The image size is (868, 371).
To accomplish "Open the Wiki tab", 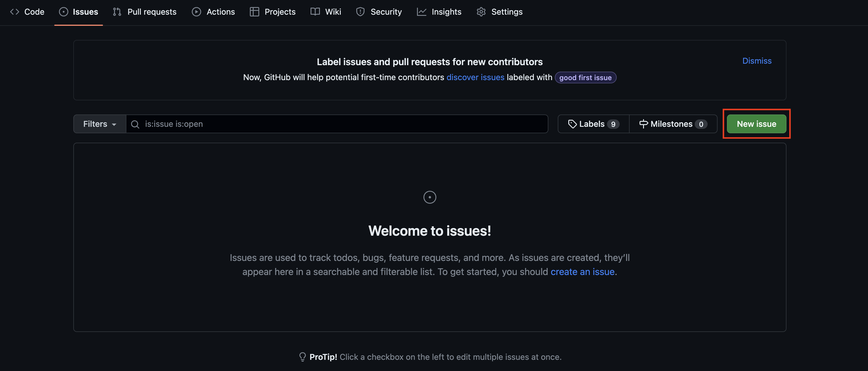I will 326,12.
